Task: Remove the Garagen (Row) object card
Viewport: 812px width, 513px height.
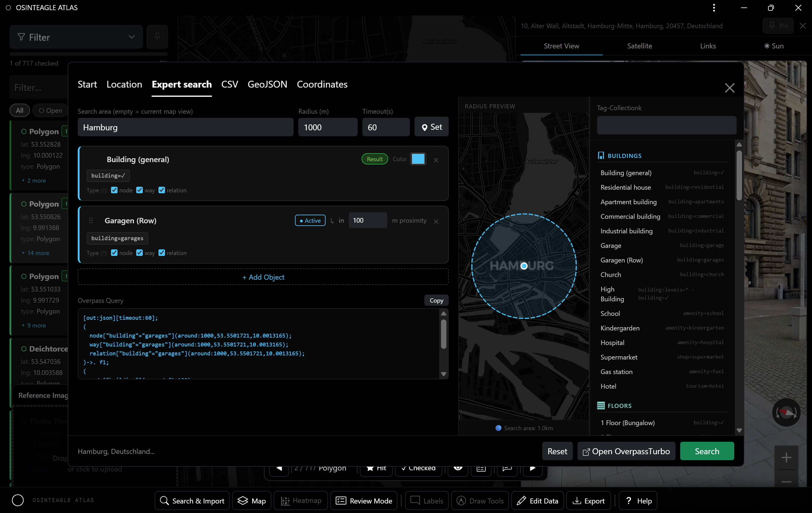Action: click(436, 221)
